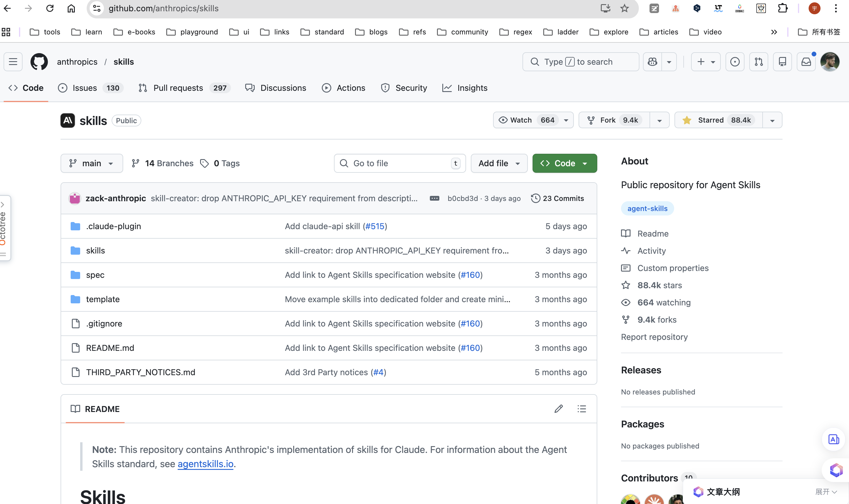Open the playground bookmark folder
The height and width of the screenshot is (504, 849).
[x=192, y=32]
